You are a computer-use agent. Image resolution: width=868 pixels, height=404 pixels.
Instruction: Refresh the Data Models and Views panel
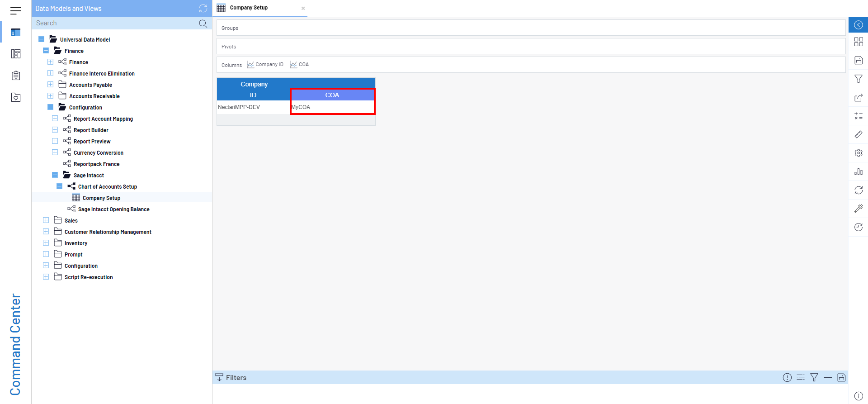[203, 9]
